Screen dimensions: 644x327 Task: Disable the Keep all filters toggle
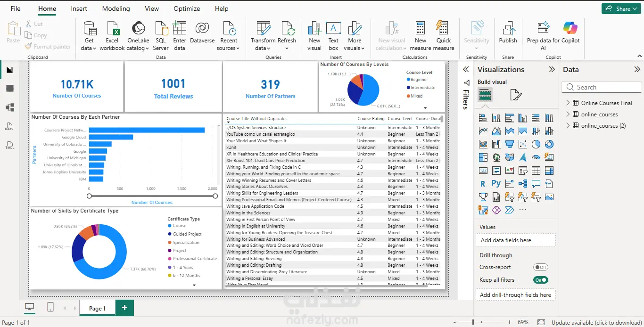(x=540, y=280)
